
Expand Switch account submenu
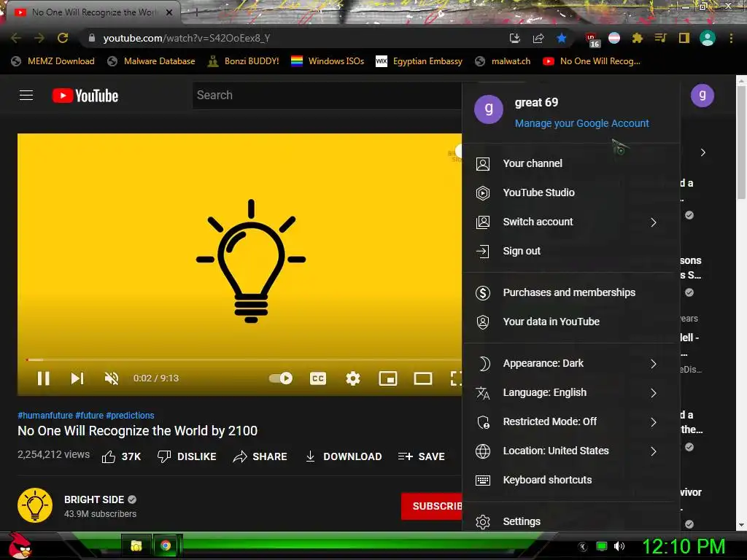pyautogui.click(x=570, y=222)
